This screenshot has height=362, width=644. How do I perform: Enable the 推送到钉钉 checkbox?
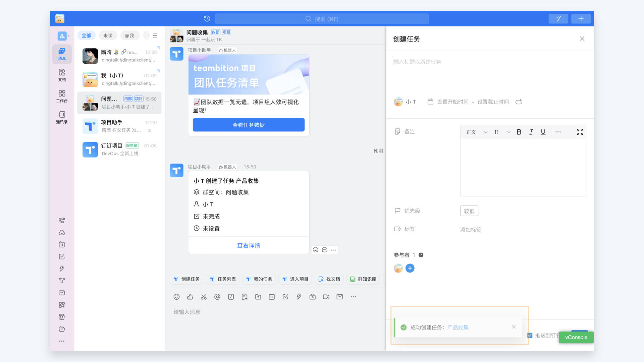529,335
